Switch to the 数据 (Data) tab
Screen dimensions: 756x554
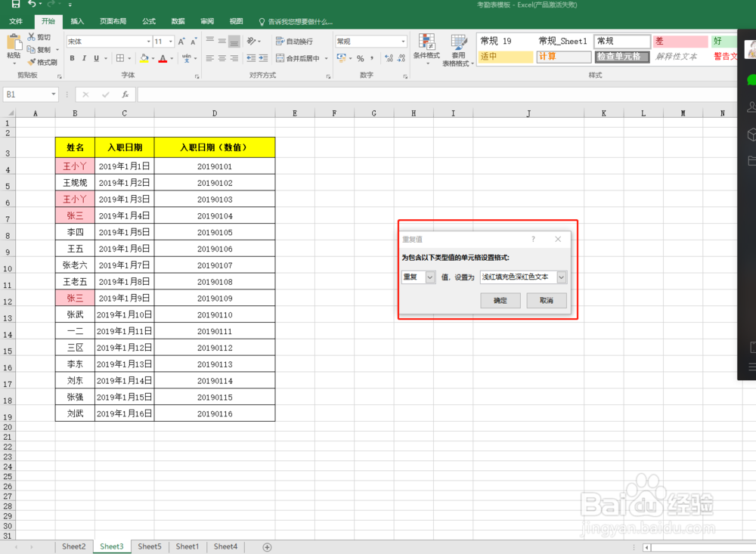[178, 21]
